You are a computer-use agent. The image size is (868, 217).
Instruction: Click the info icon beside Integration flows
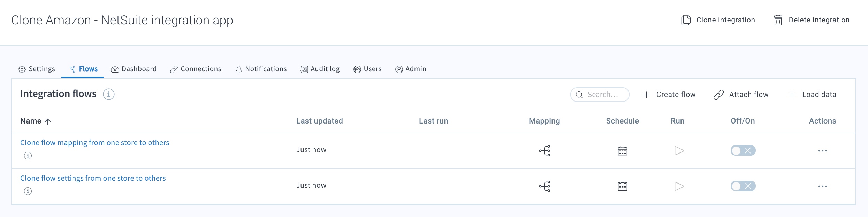coord(109,94)
